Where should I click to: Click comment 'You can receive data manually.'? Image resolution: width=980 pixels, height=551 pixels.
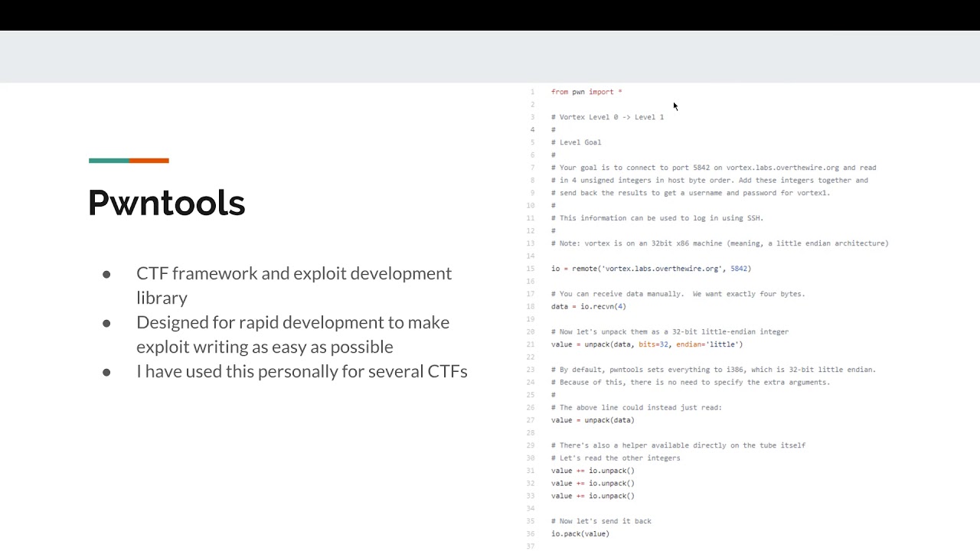click(678, 294)
